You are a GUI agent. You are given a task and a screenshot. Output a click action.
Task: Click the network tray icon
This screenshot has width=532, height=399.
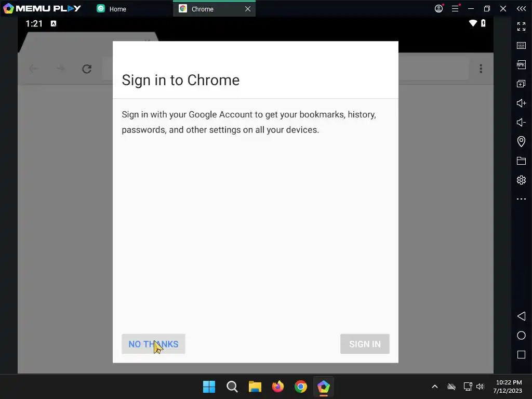click(468, 387)
